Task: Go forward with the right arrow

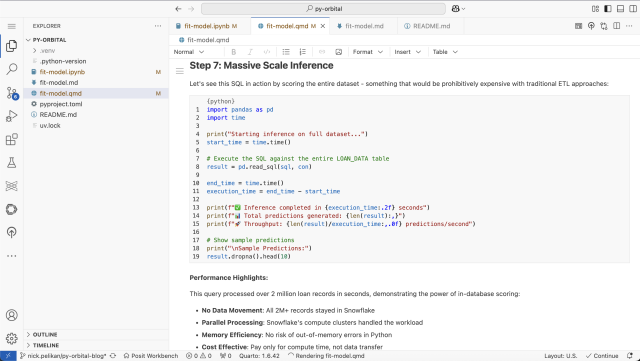Action: click(x=191, y=9)
